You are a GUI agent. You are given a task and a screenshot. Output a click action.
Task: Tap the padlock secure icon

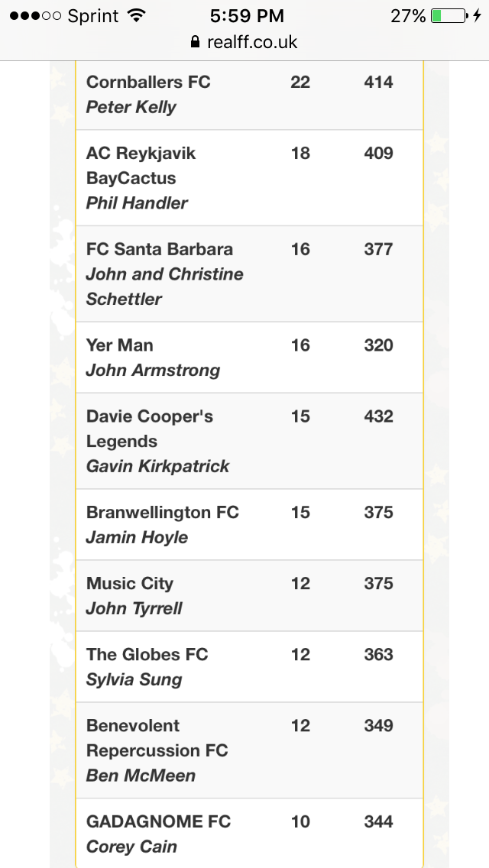pyautogui.click(x=196, y=42)
